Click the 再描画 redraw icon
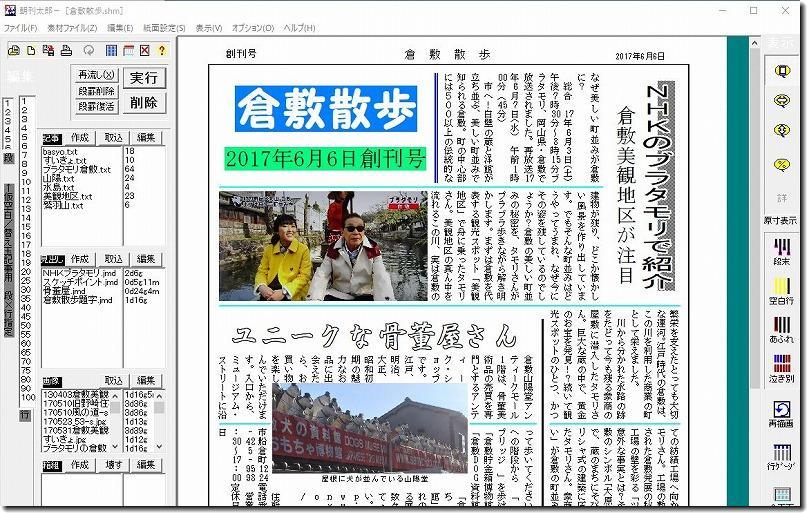Image resolution: width=807 pixels, height=513 pixels. click(781, 415)
